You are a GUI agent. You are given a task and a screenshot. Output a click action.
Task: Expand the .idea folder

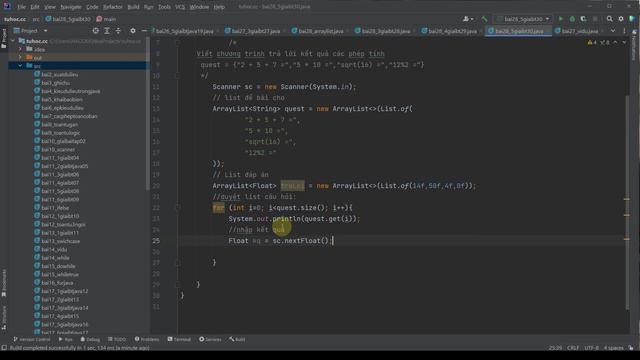20,49
